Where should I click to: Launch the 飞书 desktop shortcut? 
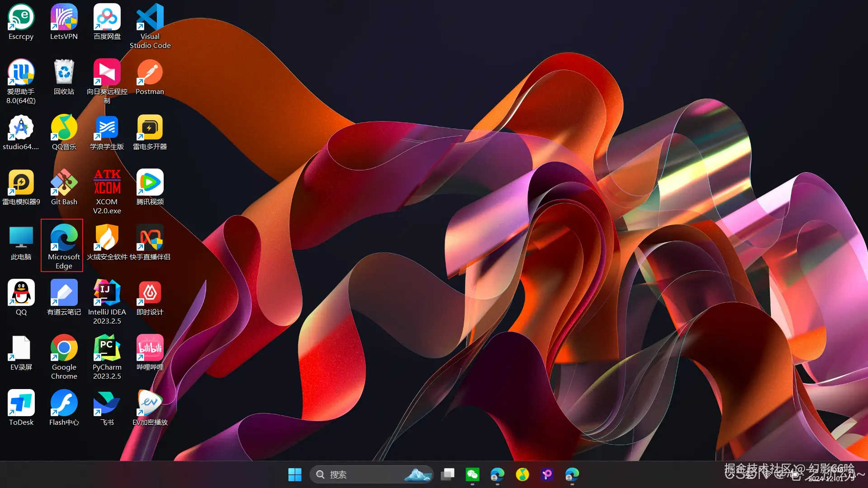tap(107, 404)
